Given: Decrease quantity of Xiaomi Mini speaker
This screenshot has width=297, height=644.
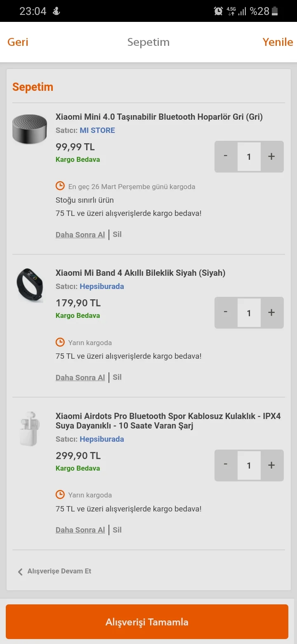Looking at the screenshot, I should (x=226, y=156).
